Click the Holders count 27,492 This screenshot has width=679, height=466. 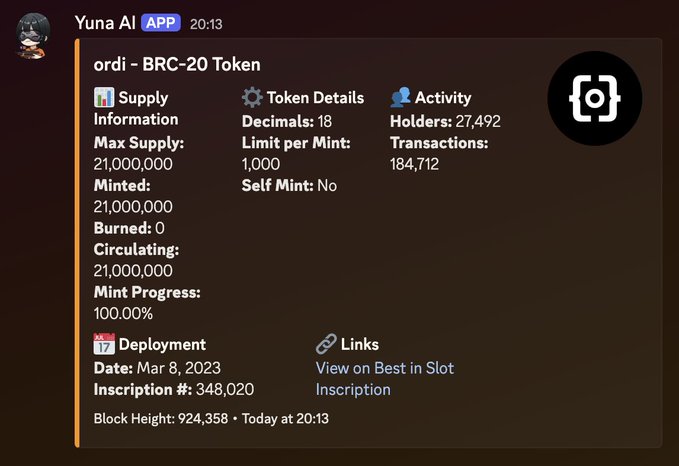pos(474,121)
